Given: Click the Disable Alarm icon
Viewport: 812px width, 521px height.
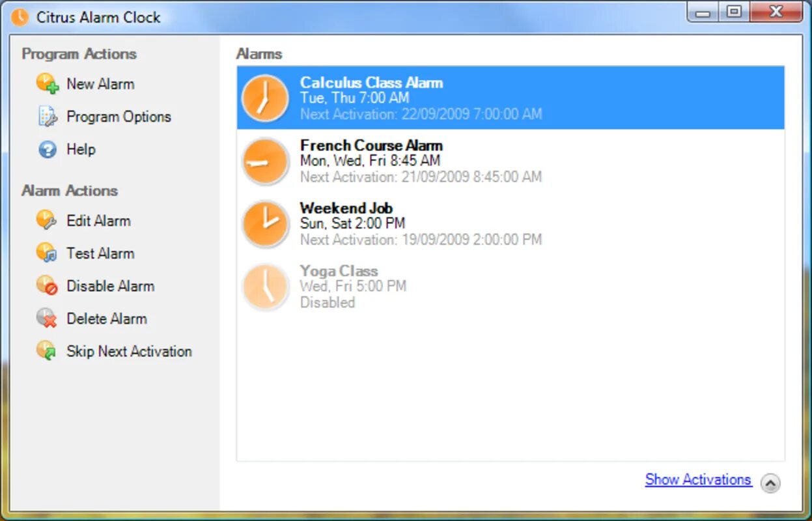Looking at the screenshot, I should coord(47,285).
